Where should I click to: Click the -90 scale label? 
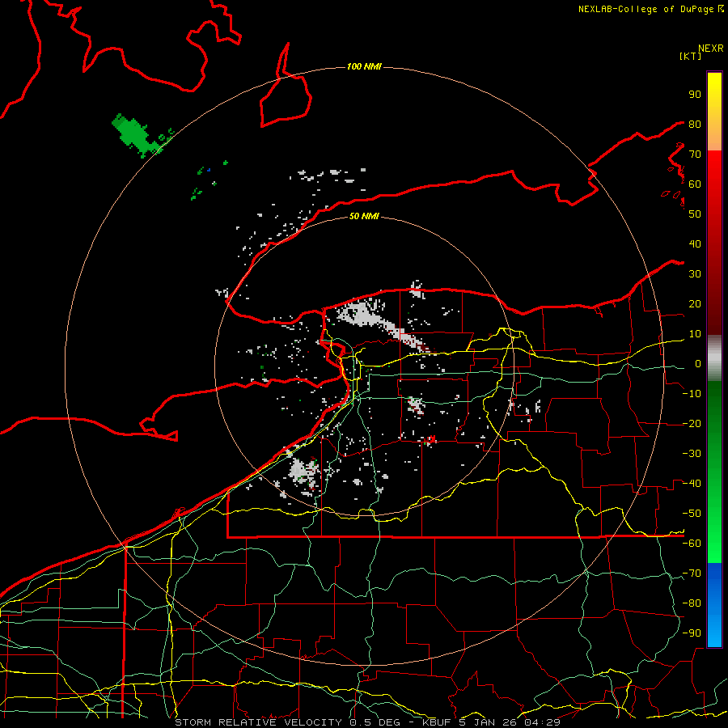[x=692, y=633]
